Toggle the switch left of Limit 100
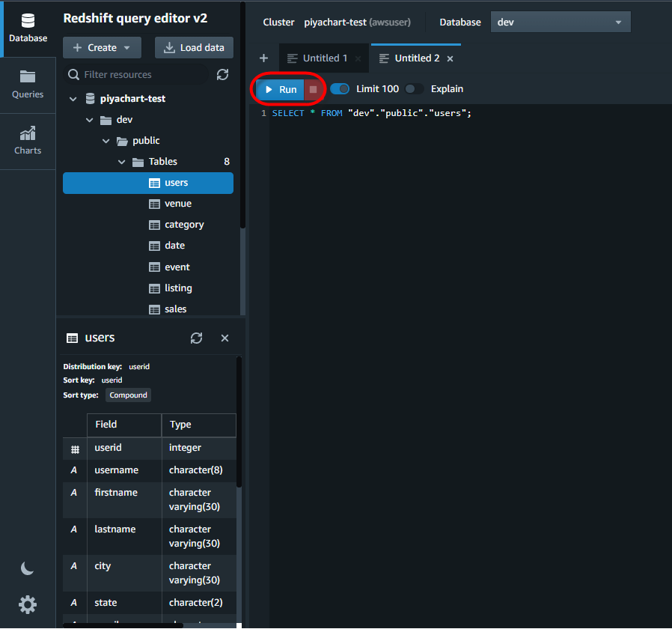The image size is (672, 629). (340, 88)
